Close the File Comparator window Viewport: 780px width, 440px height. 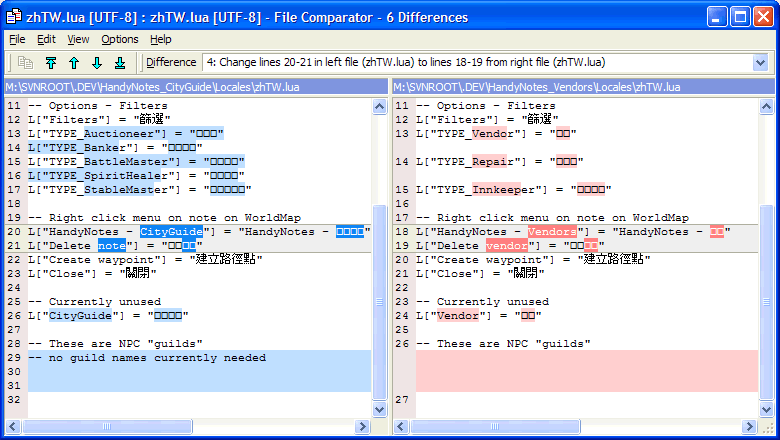(764, 17)
